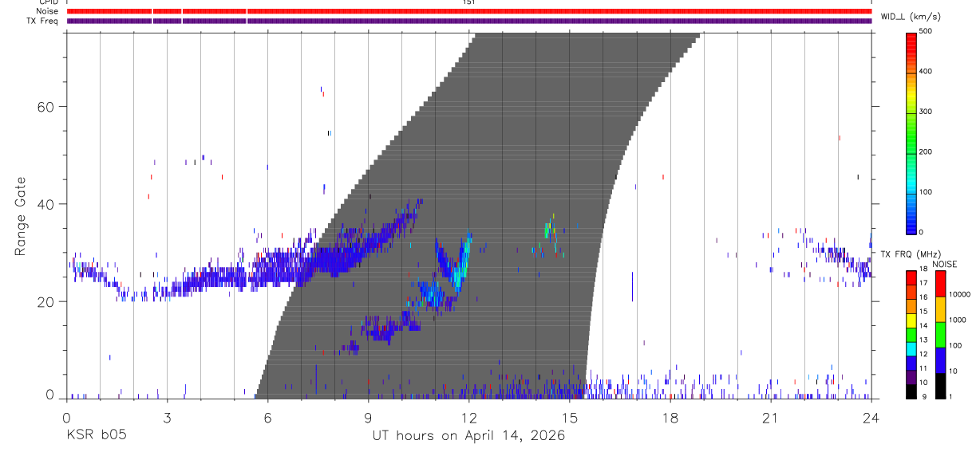Click the 'TX Freq' row label
980x452 pixels.
[43, 22]
